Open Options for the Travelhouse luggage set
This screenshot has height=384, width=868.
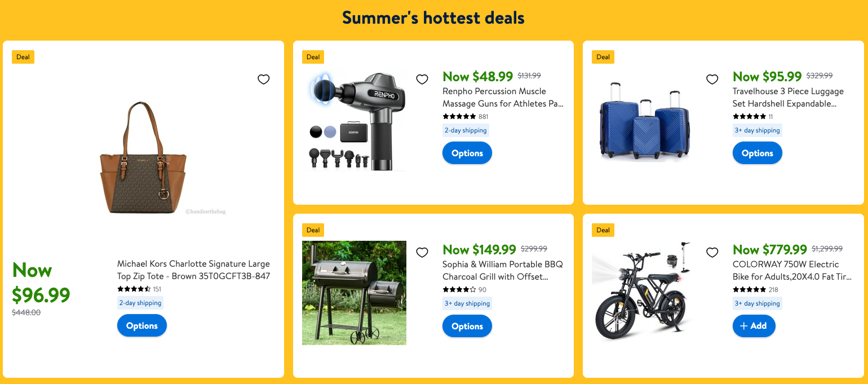pyautogui.click(x=757, y=152)
